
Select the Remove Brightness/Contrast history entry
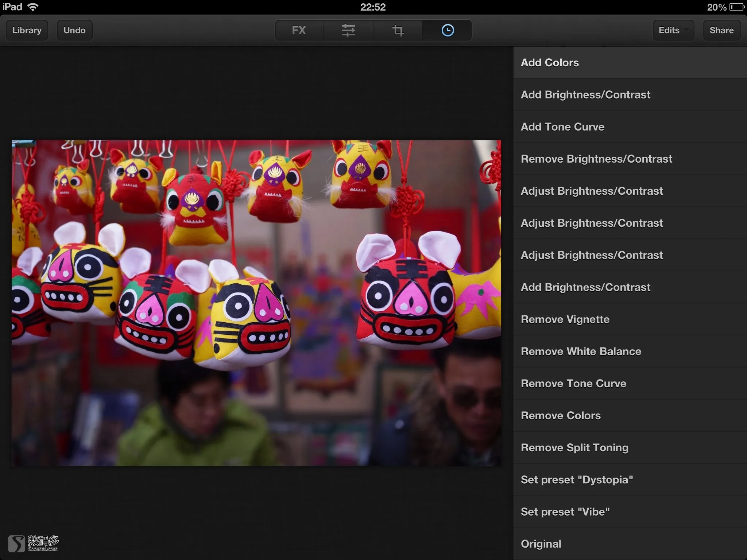[x=630, y=159]
